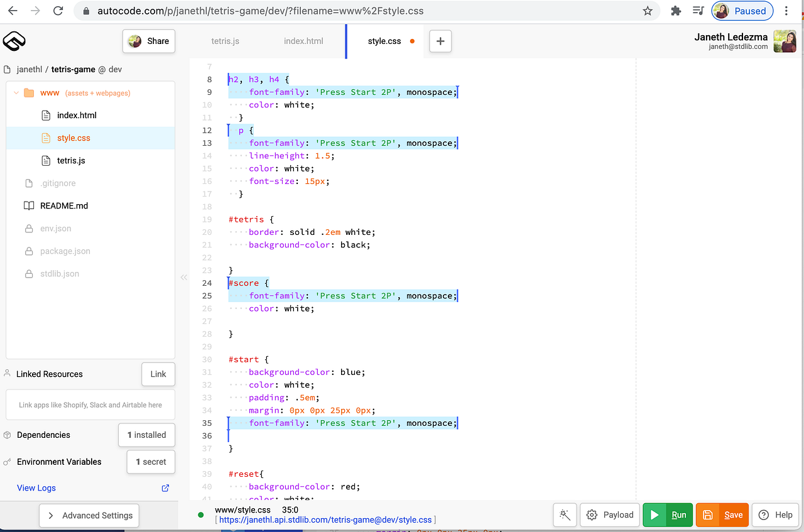Click the external link icon next to View Logs
This screenshot has height=532, width=804.
[x=165, y=487]
